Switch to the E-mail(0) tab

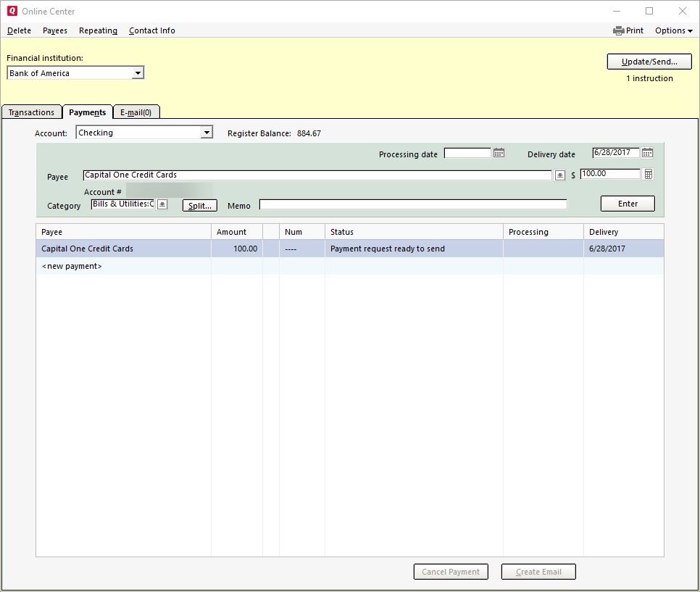[x=136, y=112]
